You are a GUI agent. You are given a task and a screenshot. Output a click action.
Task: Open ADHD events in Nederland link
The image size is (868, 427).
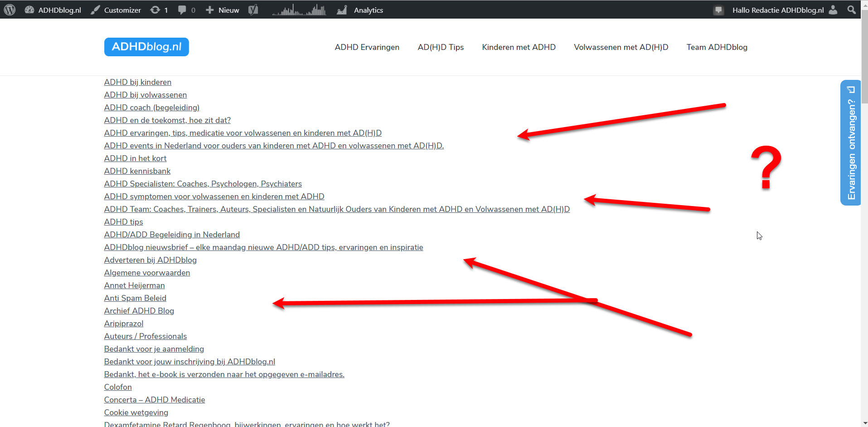pyautogui.click(x=274, y=146)
